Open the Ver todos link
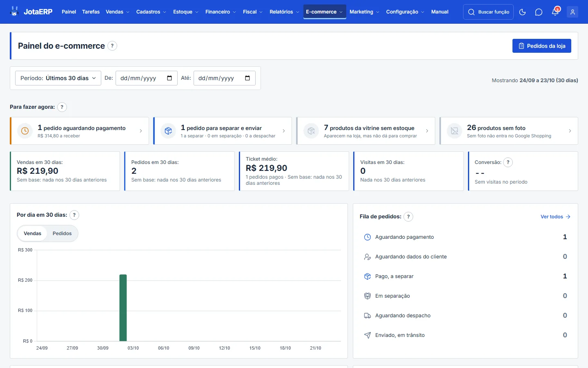The image size is (588, 368). pyautogui.click(x=555, y=217)
